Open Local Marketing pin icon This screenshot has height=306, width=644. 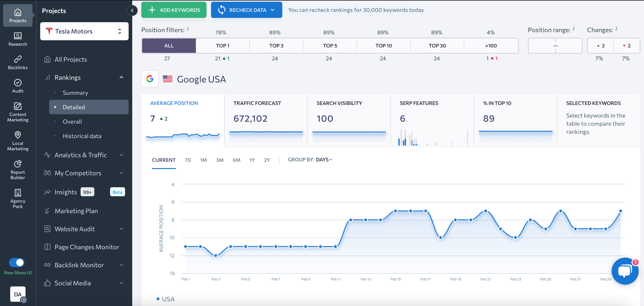pyautogui.click(x=18, y=135)
